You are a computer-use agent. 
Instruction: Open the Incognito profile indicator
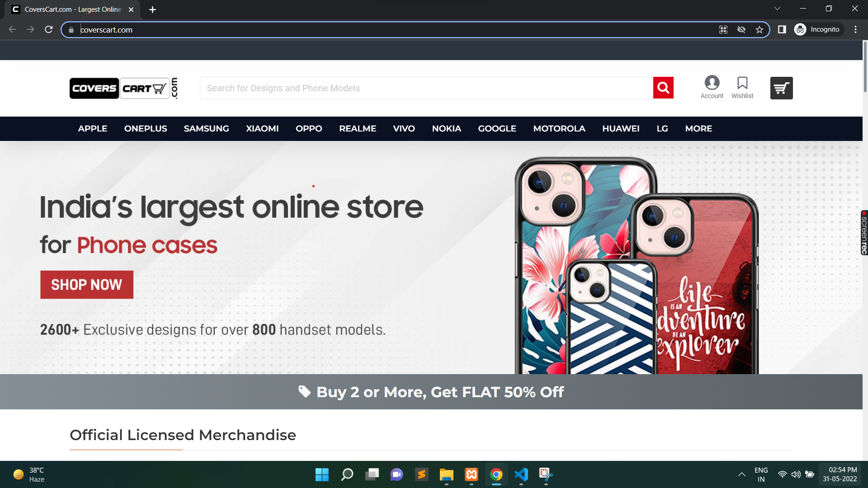click(818, 30)
